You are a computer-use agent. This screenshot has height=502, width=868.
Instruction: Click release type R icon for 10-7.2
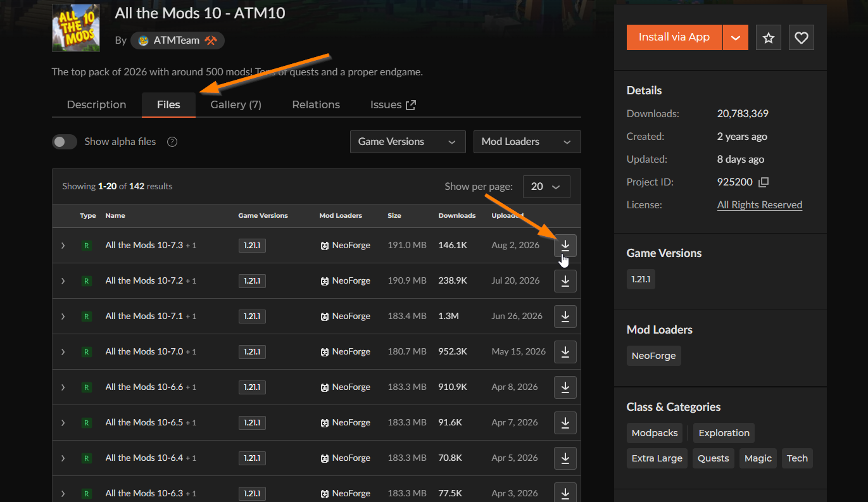pyautogui.click(x=87, y=281)
